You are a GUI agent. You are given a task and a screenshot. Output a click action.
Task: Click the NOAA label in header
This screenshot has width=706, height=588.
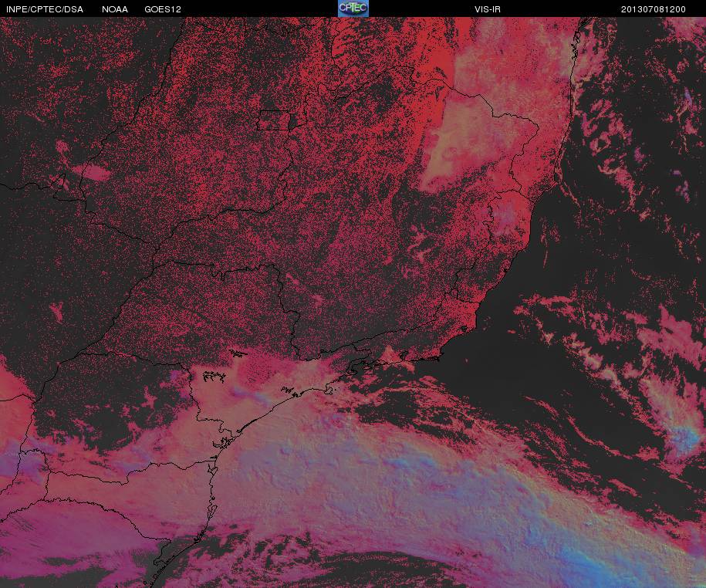[x=115, y=9]
